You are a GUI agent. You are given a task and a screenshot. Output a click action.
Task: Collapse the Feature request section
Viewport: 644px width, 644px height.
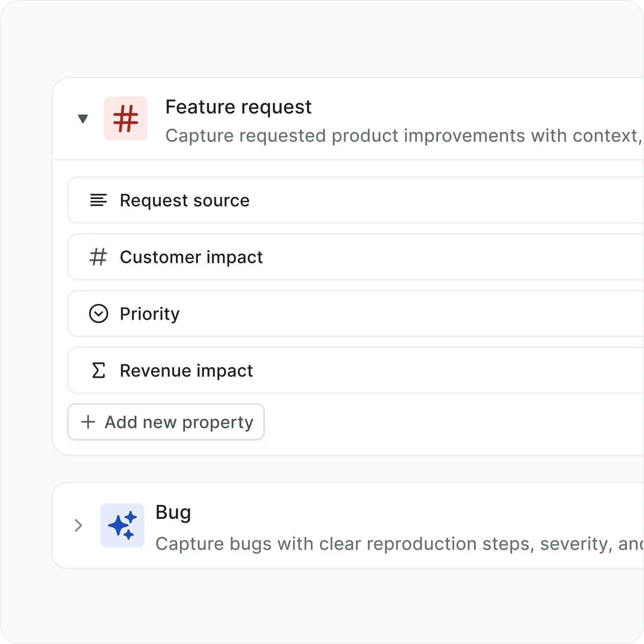[82, 119]
